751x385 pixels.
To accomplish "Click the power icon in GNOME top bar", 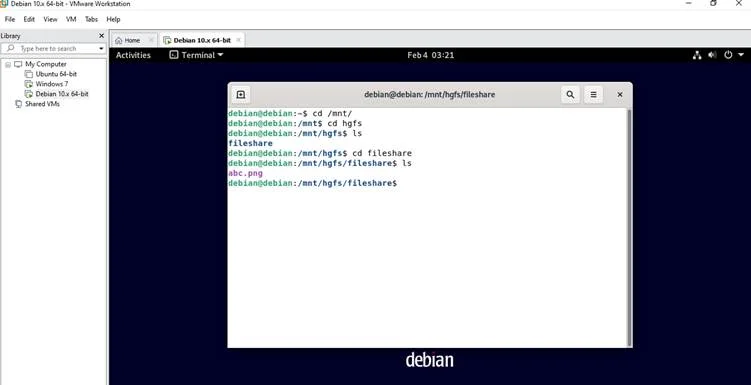I will tap(728, 55).
